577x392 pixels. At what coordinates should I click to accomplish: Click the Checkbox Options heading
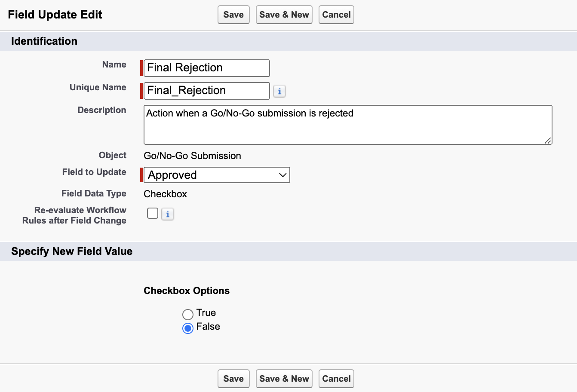(187, 291)
